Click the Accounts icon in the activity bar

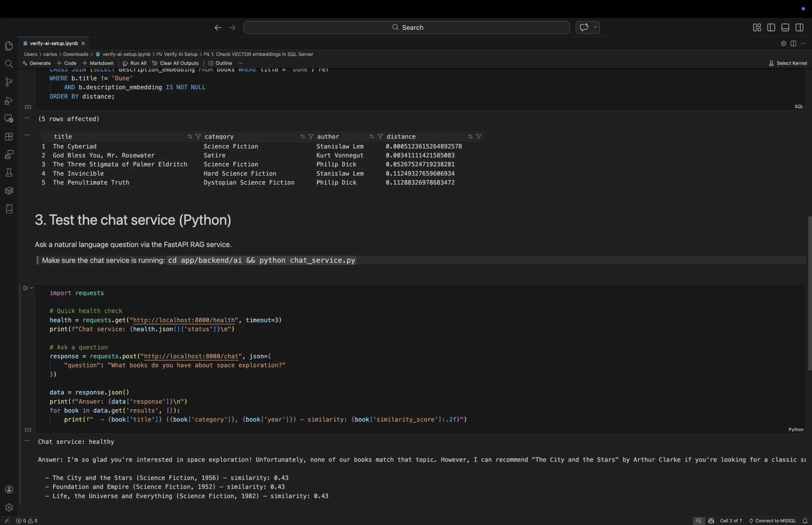(x=9, y=490)
